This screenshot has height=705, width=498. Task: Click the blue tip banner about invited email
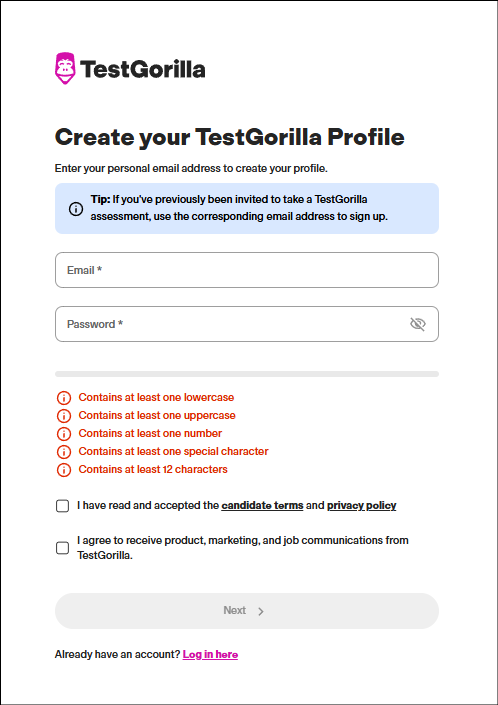click(x=247, y=209)
